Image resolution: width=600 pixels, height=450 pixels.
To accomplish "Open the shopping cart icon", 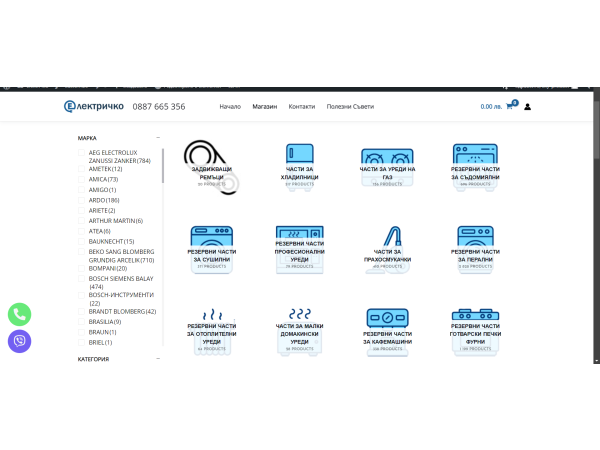I will (x=510, y=106).
